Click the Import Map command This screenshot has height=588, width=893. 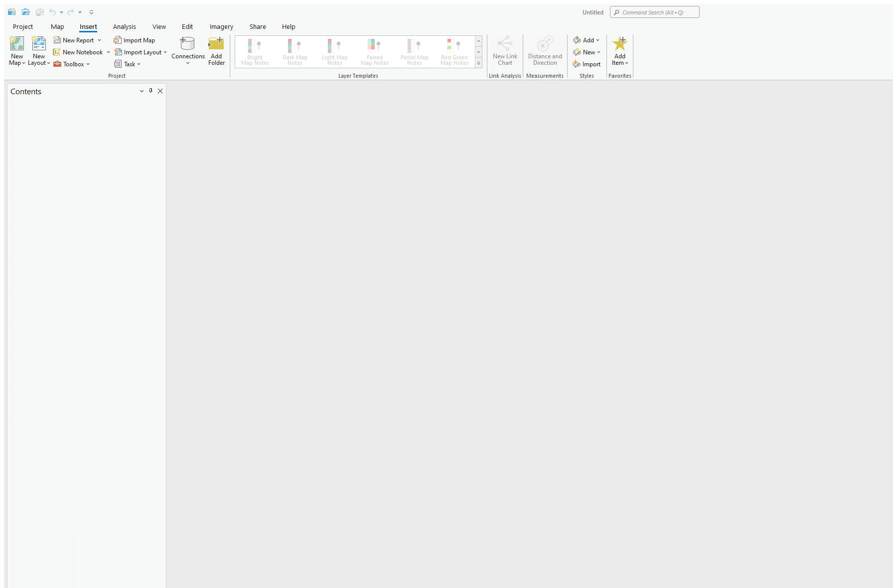(135, 40)
